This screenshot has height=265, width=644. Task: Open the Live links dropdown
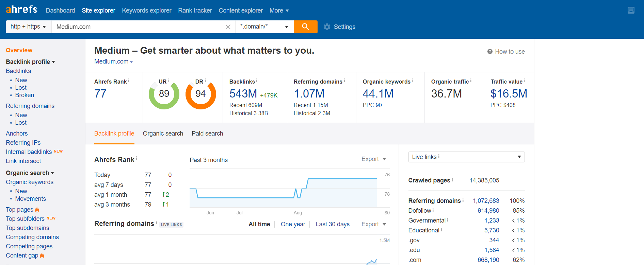(466, 157)
